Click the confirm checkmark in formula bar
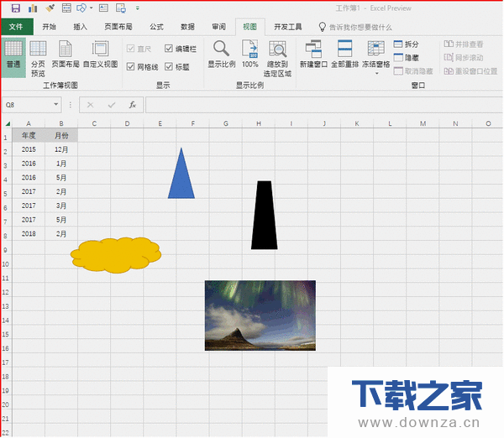 click(112, 105)
